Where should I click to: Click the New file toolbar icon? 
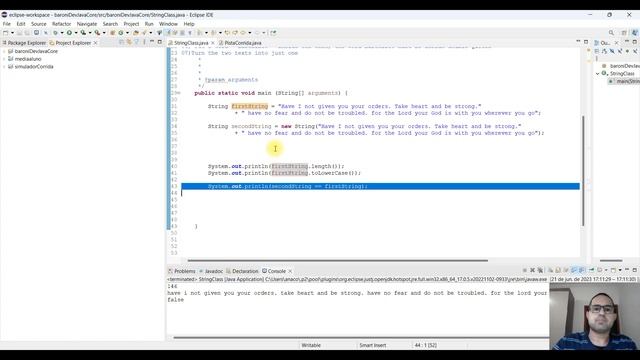(6, 33)
